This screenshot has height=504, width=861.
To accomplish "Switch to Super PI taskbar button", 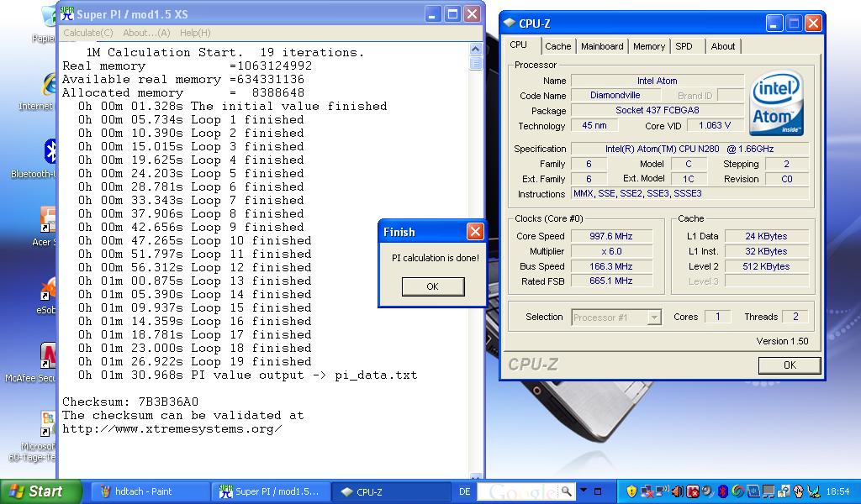I will coord(272,491).
